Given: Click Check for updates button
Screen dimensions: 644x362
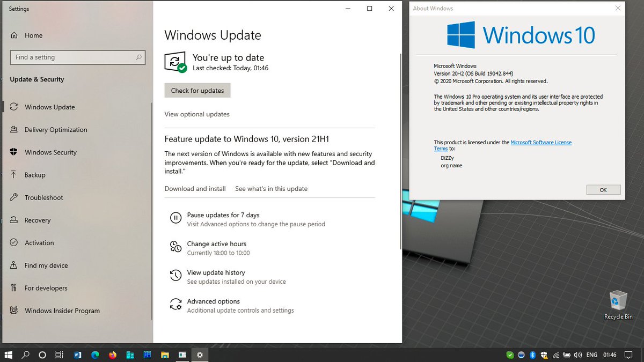Looking at the screenshot, I should pyautogui.click(x=197, y=91).
